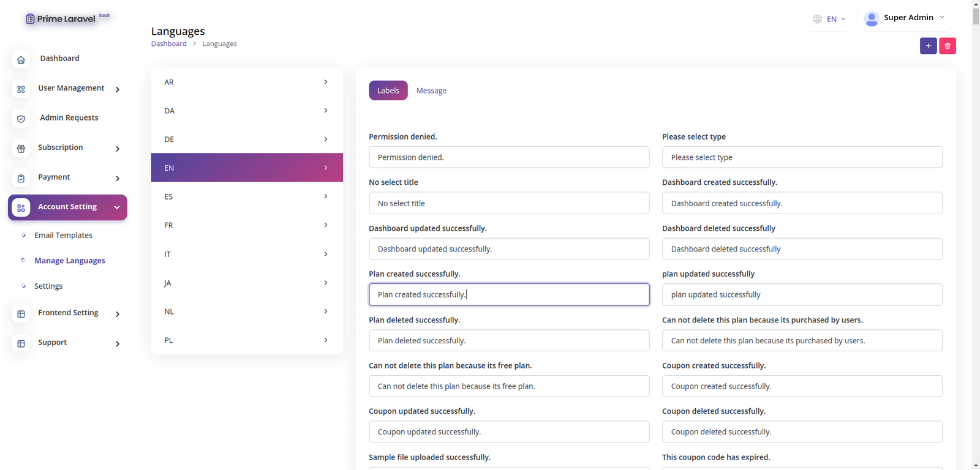Collapse the Account Setting menu
This screenshot has height=470, width=980.
pos(116,207)
